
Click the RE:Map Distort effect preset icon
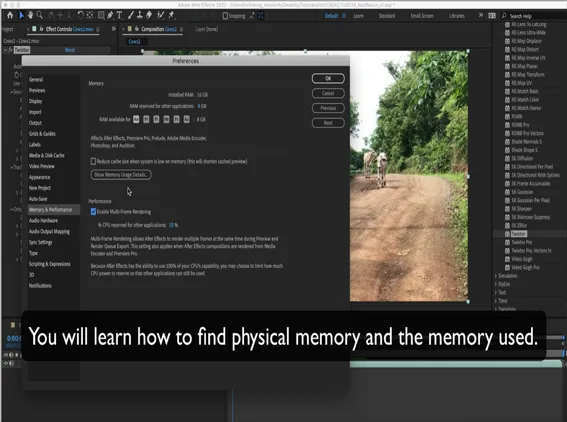(507, 50)
